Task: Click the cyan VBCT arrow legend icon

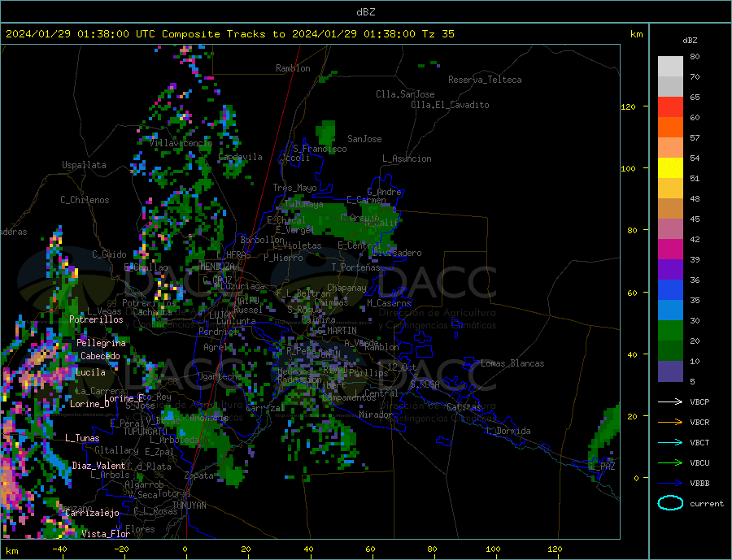Action: click(x=670, y=442)
